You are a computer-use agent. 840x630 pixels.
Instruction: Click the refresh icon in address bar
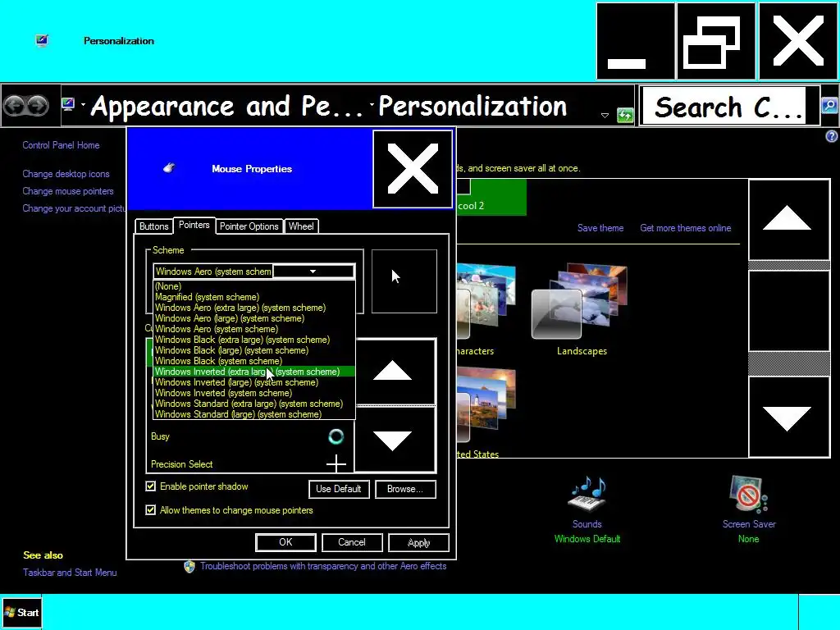point(625,115)
